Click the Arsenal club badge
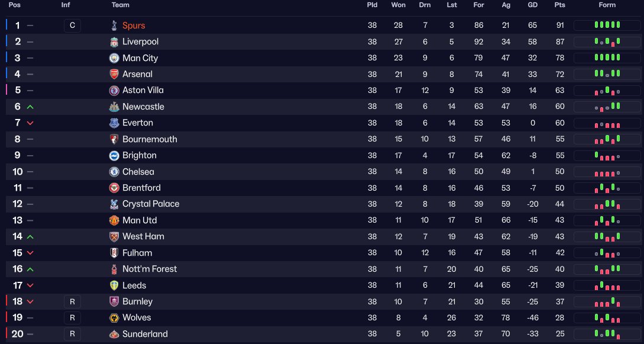Viewport: 644px width, 344px height. pos(114,75)
